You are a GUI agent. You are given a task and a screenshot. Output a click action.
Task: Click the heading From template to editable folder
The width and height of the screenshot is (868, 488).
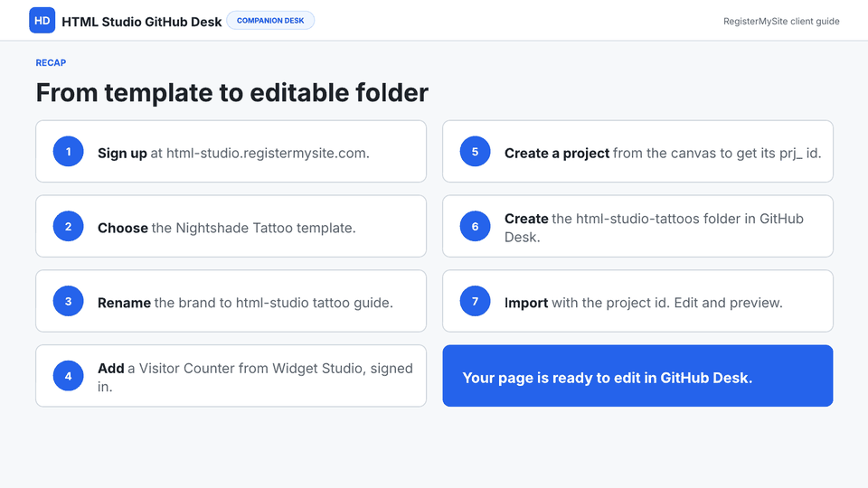232,92
